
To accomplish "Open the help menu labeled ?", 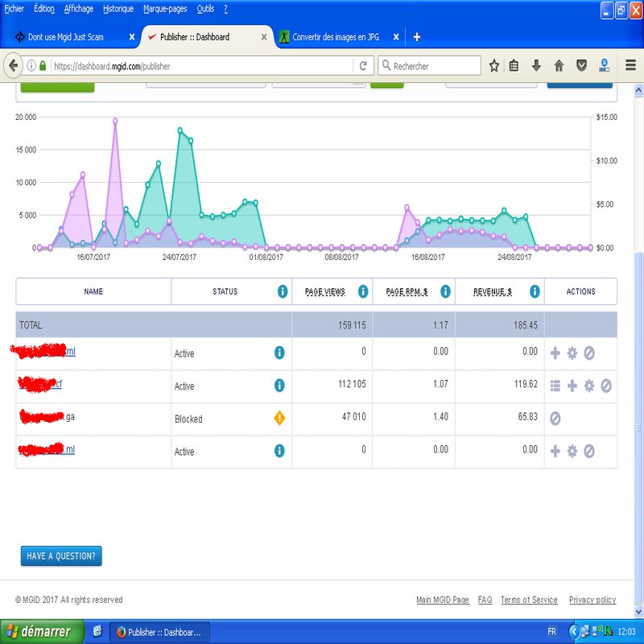I will 225,9.
